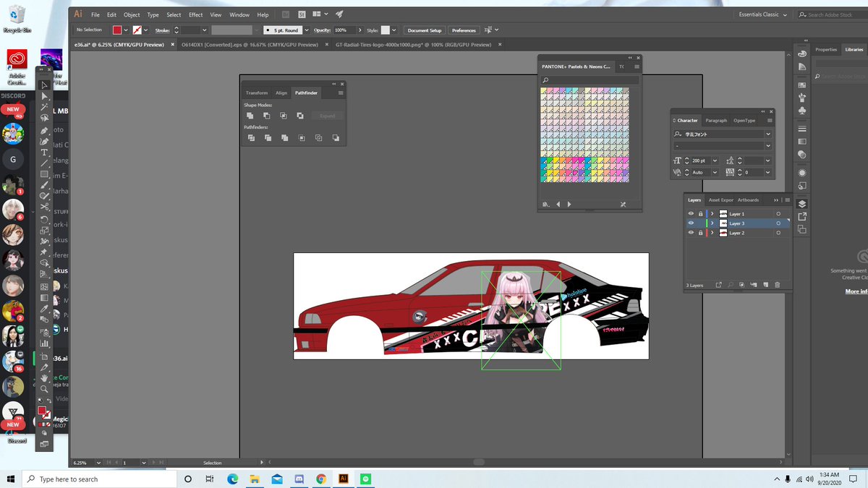Image resolution: width=868 pixels, height=488 pixels.
Task: Select the Pen tool
Action: tap(45, 130)
